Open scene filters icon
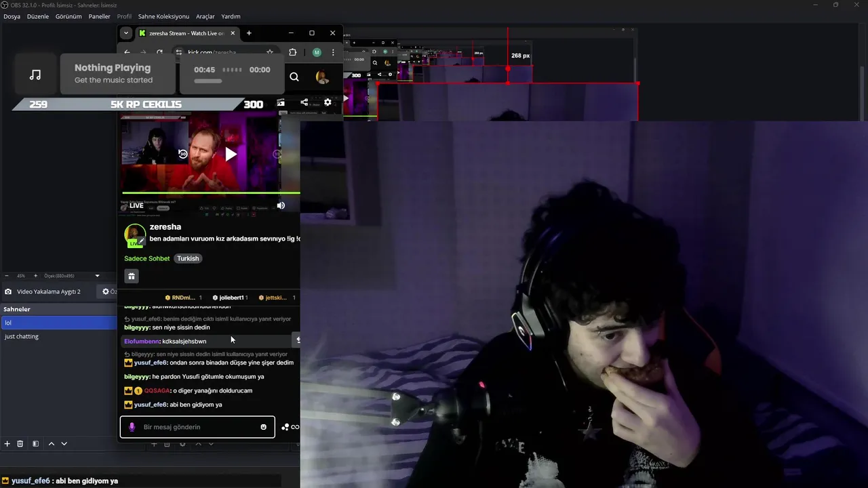 (35, 444)
